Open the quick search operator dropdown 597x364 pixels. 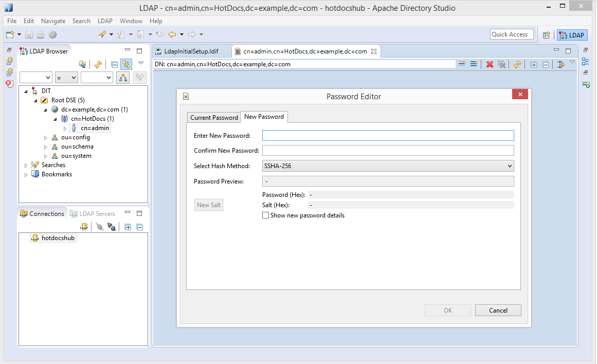[x=66, y=77]
